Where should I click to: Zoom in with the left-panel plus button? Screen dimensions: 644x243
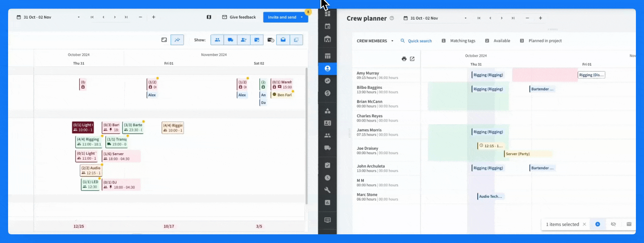pos(154,17)
